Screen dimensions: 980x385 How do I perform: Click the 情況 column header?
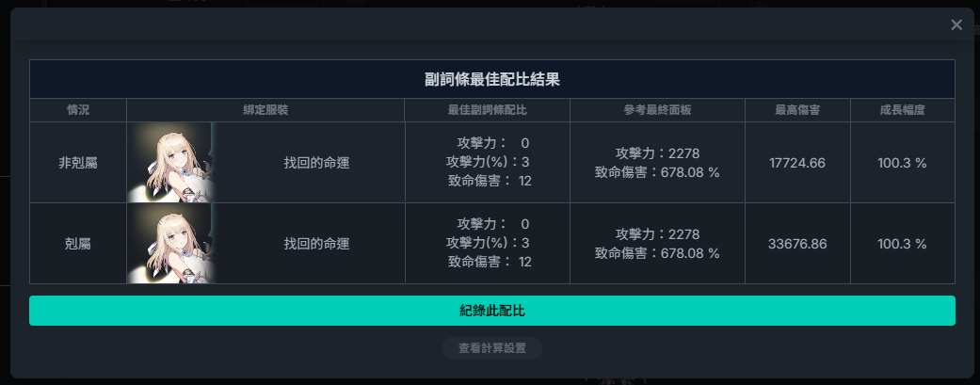click(78, 110)
